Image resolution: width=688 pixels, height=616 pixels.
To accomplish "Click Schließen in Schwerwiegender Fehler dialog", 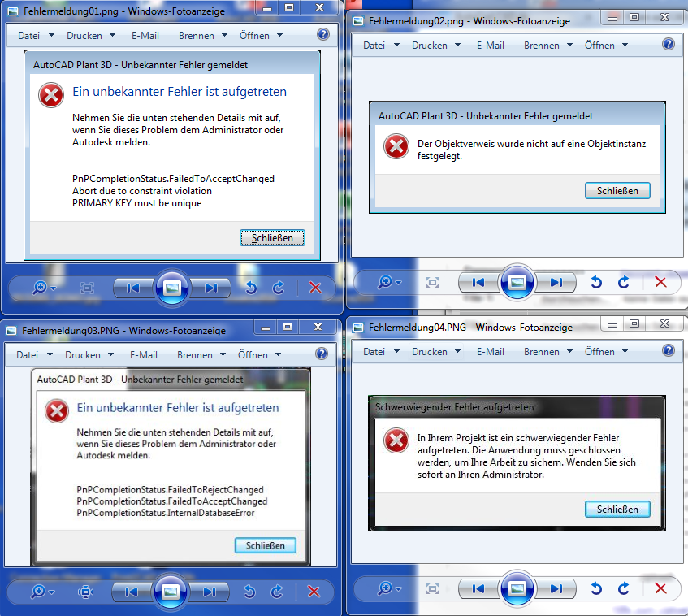I will coord(617,510).
